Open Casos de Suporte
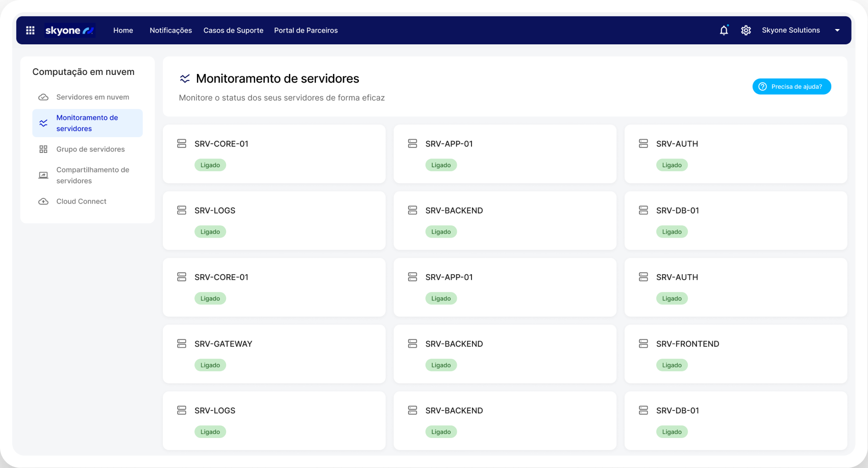Viewport: 868px width, 468px height. [x=233, y=30]
